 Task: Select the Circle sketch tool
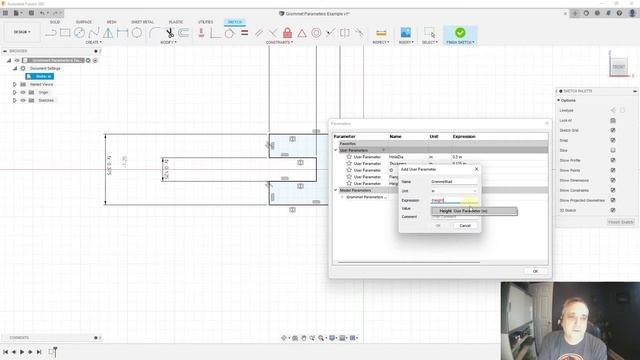coord(79,33)
